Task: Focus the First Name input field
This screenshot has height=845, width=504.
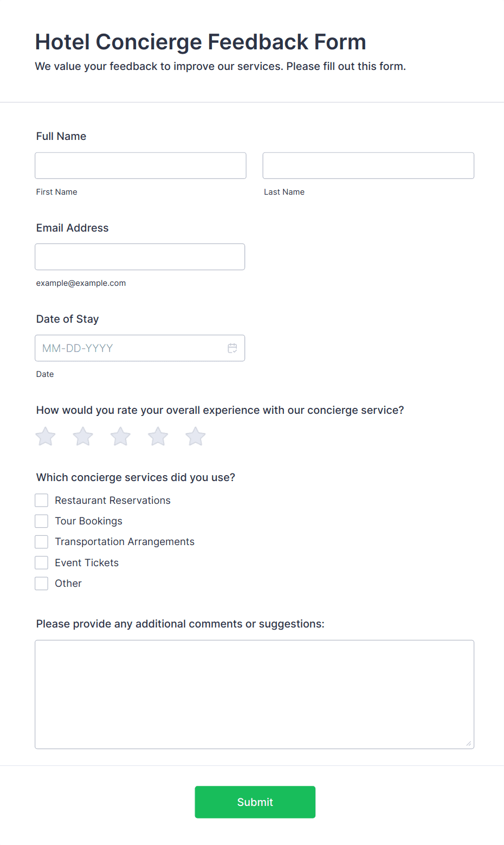Action: pos(140,165)
